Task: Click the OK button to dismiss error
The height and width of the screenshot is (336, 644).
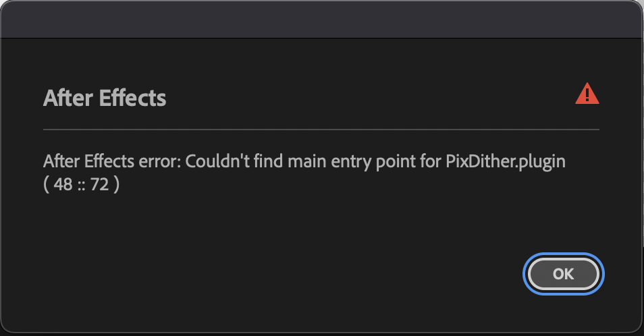Action: click(x=563, y=274)
